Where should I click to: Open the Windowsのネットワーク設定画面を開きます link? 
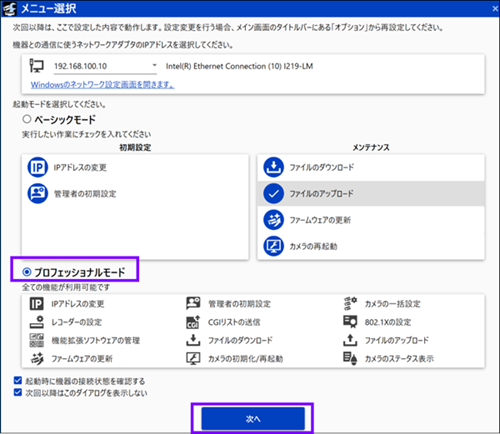coord(103,85)
